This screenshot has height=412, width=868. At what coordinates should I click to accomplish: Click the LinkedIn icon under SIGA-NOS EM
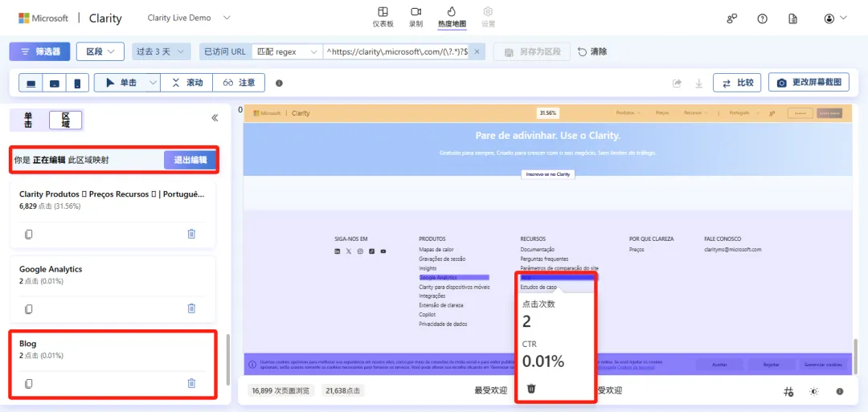[337, 251]
